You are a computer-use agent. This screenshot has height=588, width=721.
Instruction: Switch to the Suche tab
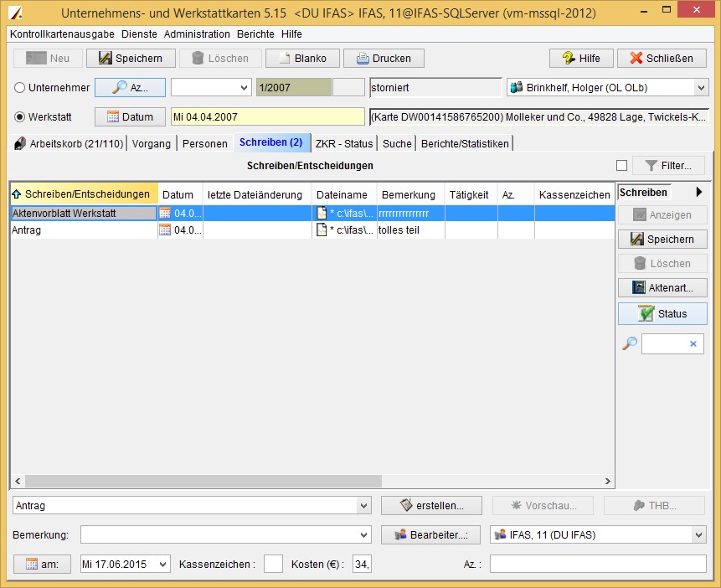click(x=397, y=143)
